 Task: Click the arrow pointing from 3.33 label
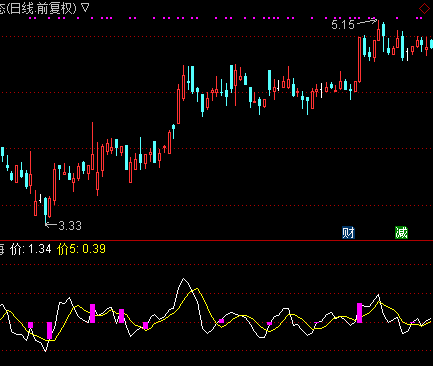tap(51, 225)
